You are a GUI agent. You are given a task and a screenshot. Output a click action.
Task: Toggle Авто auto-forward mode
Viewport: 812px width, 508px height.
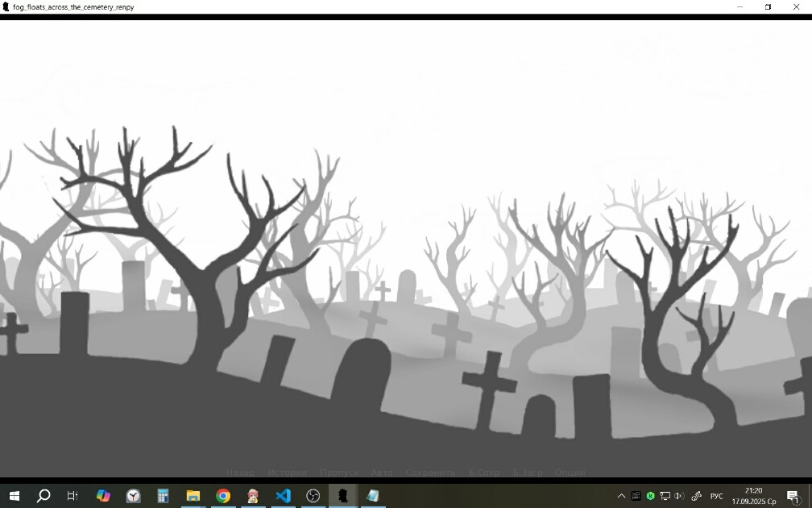[382, 473]
